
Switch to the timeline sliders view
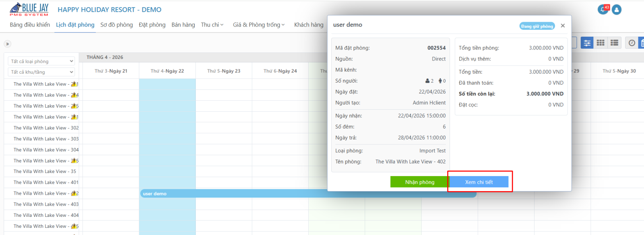coord(587,43)
